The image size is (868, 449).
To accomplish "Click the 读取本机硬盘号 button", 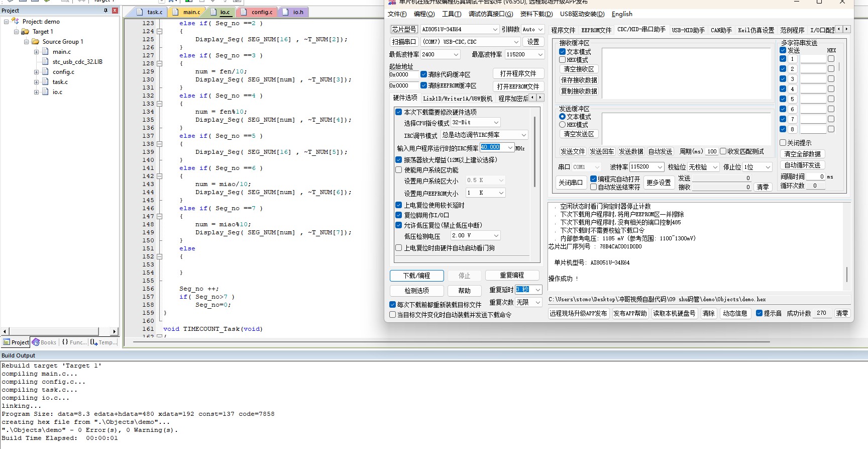I will tap(674, 313).
